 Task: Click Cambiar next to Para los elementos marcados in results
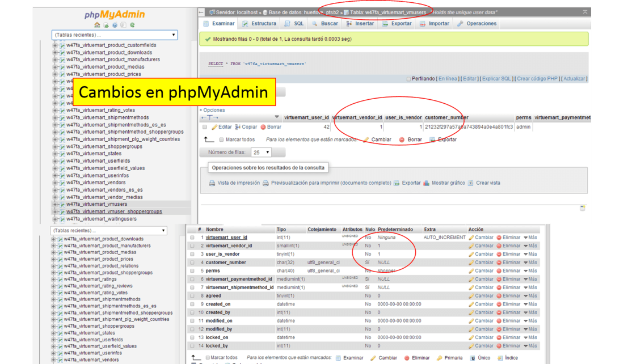[377, 139]
